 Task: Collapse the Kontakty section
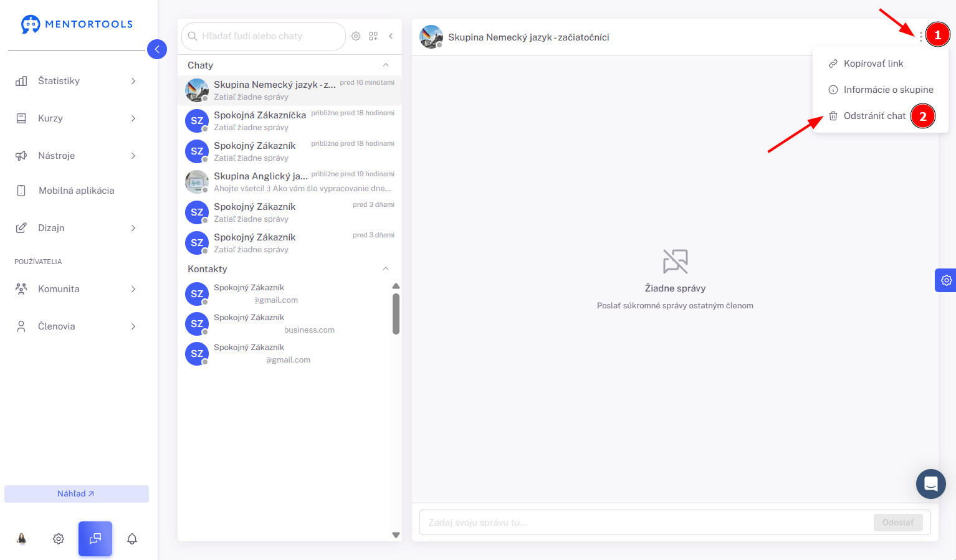coord(386,268)
